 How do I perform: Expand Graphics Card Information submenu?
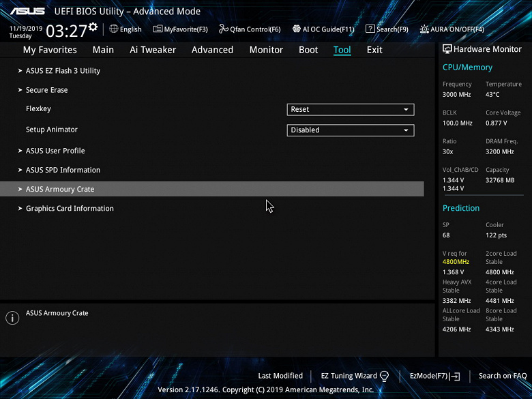(x=70, y=208)
